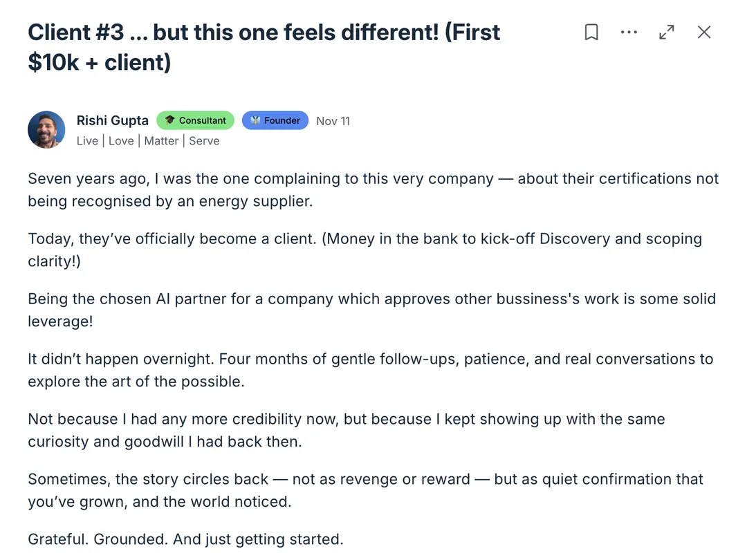Click the graduation cap icon in Consultant badge
This screenshot has width=747, height=560.
coord(169,120)
